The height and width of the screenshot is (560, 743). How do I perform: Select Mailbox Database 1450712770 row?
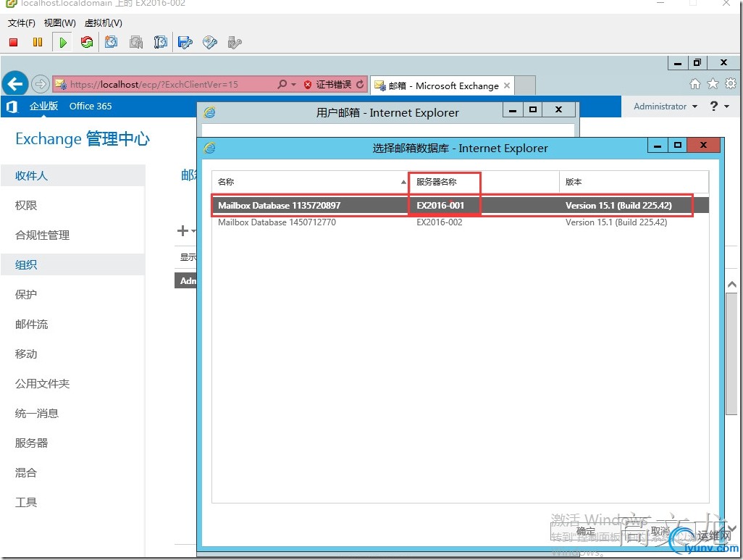pos(460,222)
